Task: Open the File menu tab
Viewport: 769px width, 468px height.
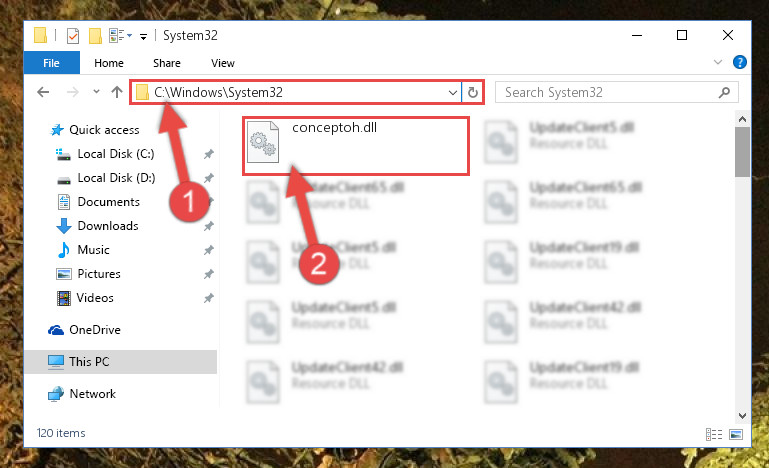Action: click(x=51, y=63)
